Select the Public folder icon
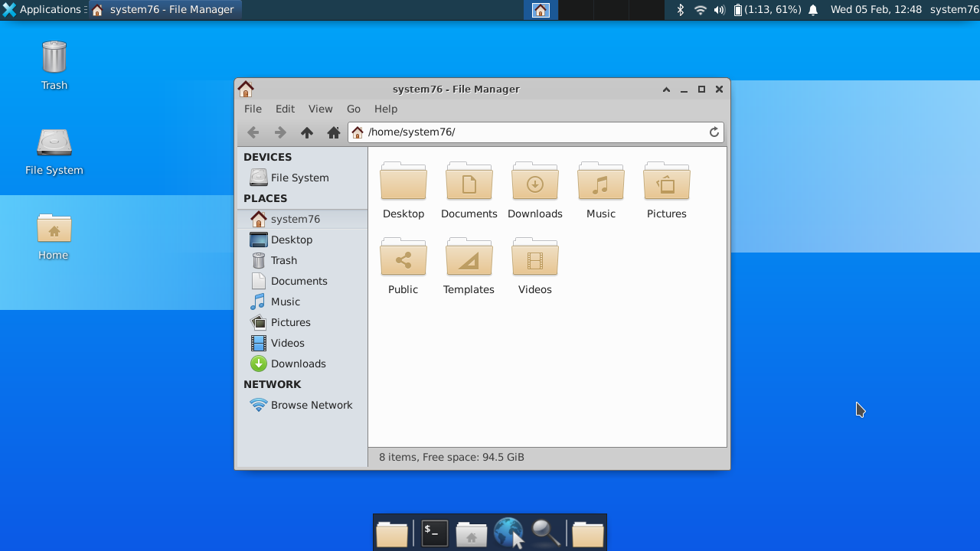Viewport: 980px width, 551px height. [403, 257]
